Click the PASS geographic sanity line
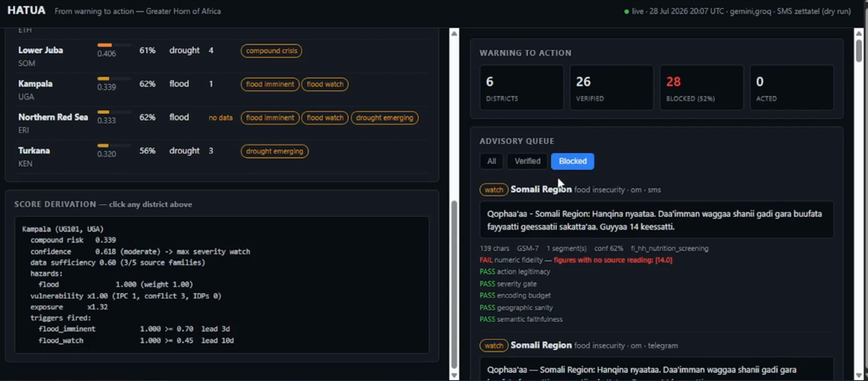This screenshot has width=868, height=381. tap(516, 307)
